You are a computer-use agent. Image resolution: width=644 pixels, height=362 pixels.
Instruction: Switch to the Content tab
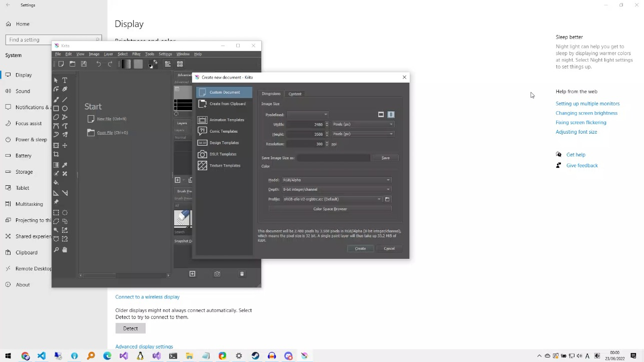click(x=295, y=94)
